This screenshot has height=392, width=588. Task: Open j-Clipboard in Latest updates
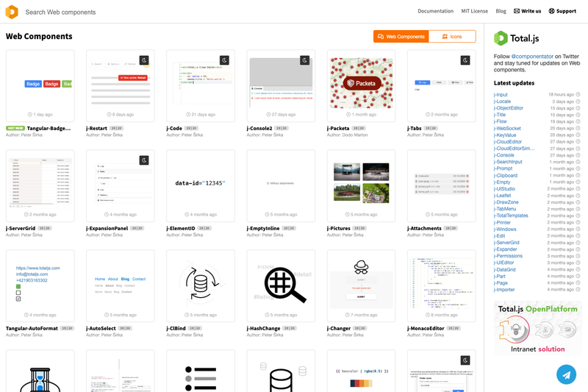[506, 175]
